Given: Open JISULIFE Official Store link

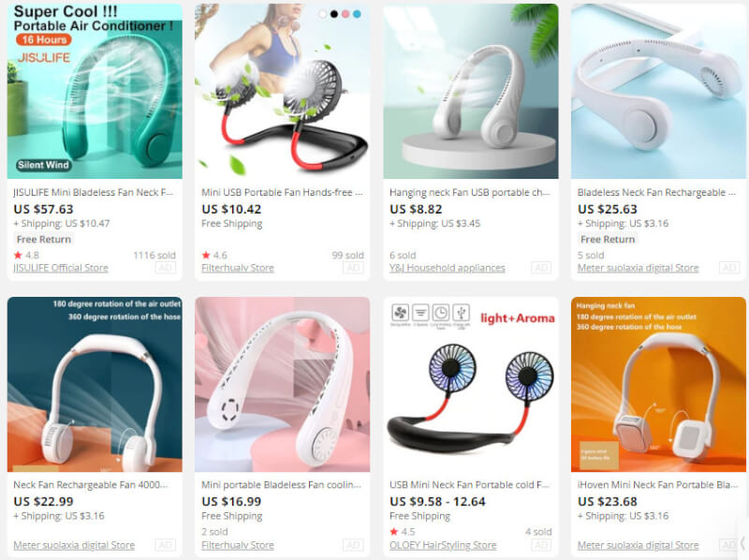Looking at the screenshot, I should click(x=61, y=268).
